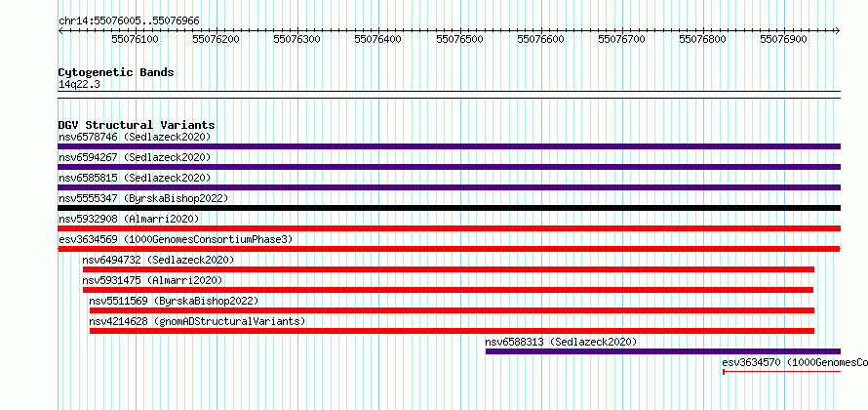
Task: Select the nsv6578746 purple variant bar
Action: (449, 146)
